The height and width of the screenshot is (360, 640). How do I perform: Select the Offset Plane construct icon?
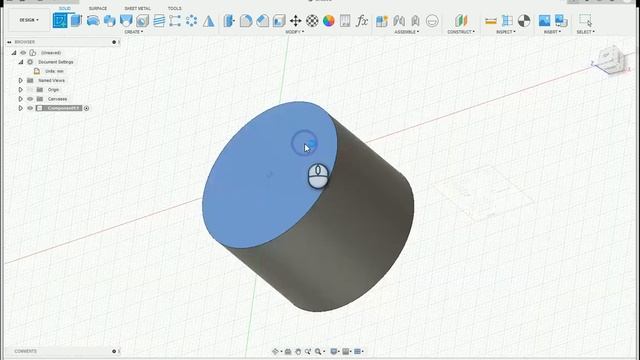coord(461,20)
